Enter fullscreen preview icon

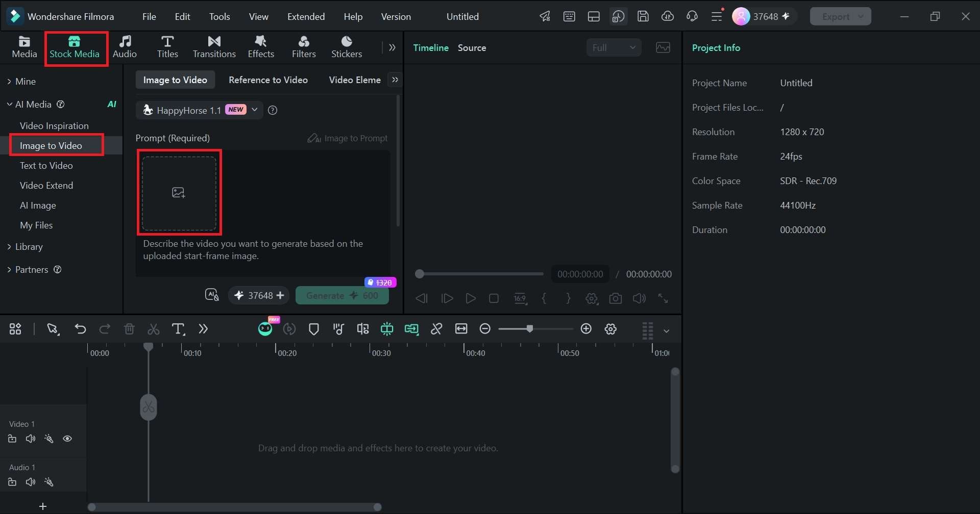pyautogui.click(x=663, y=298)
